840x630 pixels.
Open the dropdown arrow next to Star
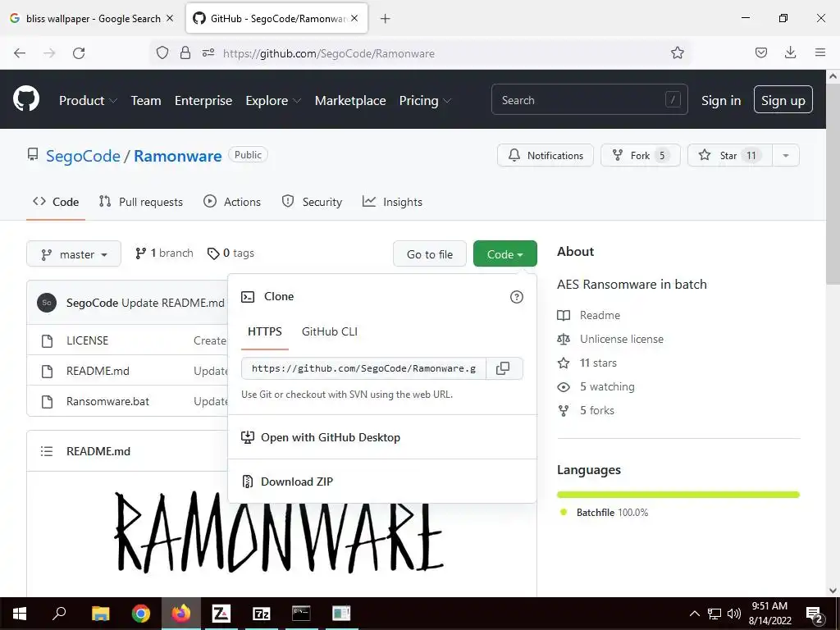pos(785,155)
